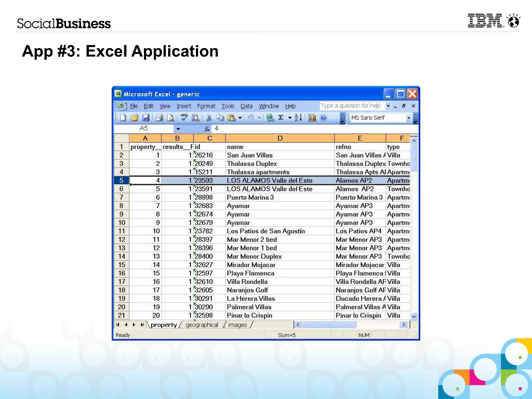Click the vertical scrollbar thumb
Viewport: 532px width, 399px height.
(x=414, y=158)
